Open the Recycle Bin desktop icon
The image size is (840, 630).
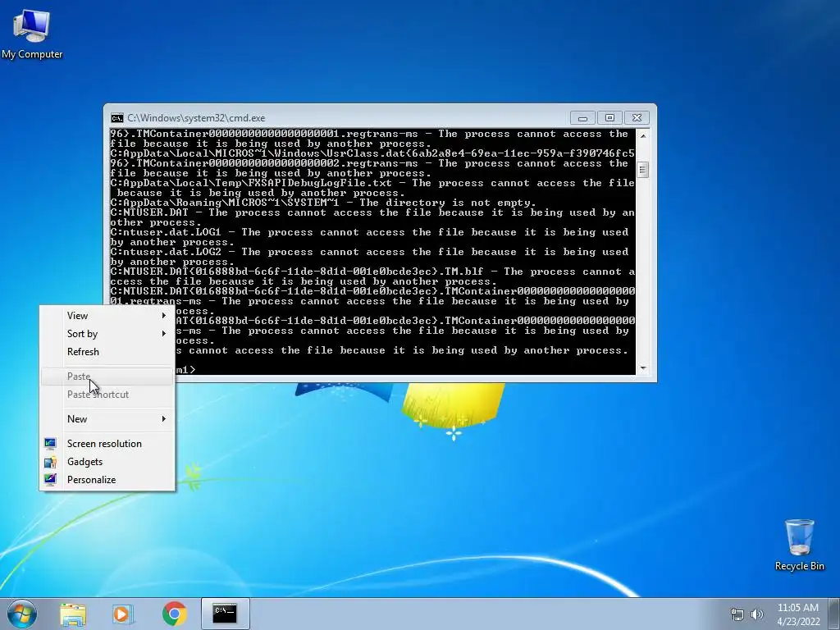pyautogui.click(x=799, y=545)
